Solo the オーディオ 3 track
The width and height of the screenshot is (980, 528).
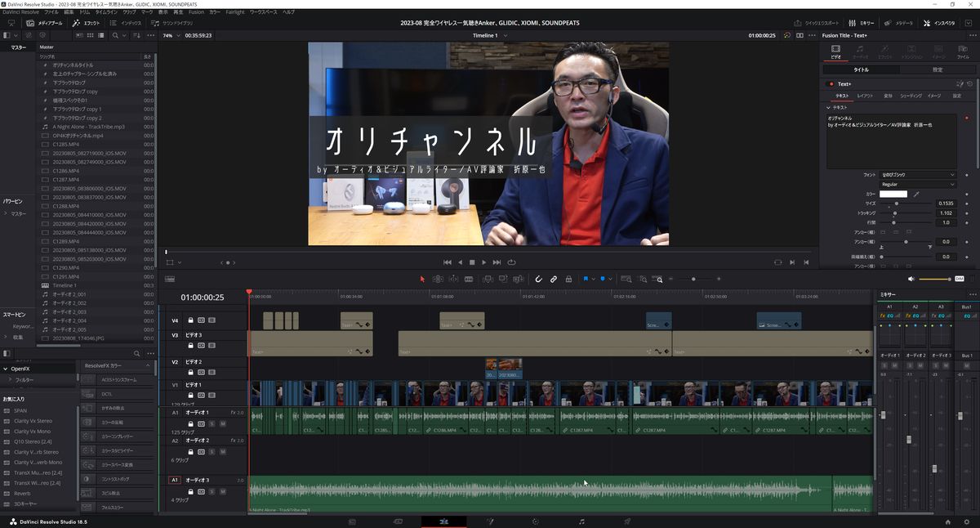point(212,491)
